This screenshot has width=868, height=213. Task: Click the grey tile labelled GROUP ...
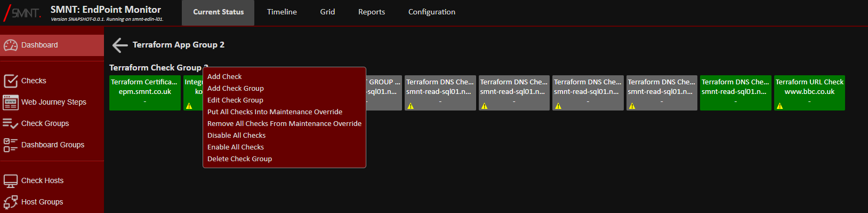(x=384, y=93)
